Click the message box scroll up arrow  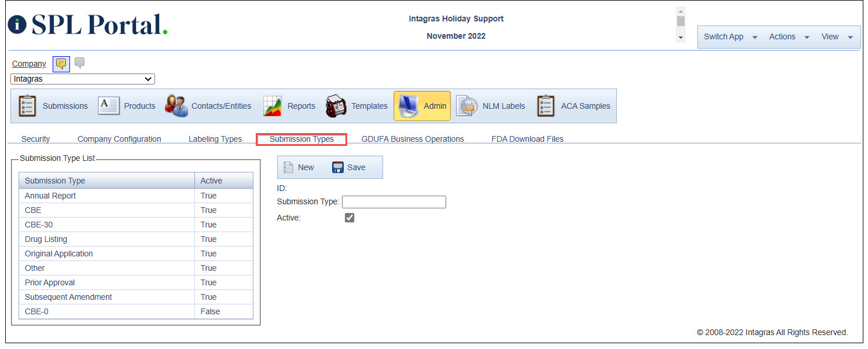[x=681, y=12]
